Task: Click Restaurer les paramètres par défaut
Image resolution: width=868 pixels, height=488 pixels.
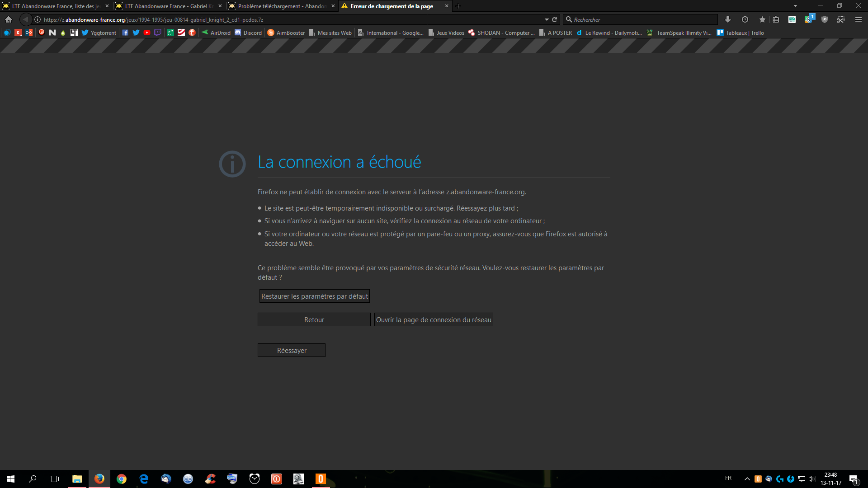Action: click(x=315, y=296)
